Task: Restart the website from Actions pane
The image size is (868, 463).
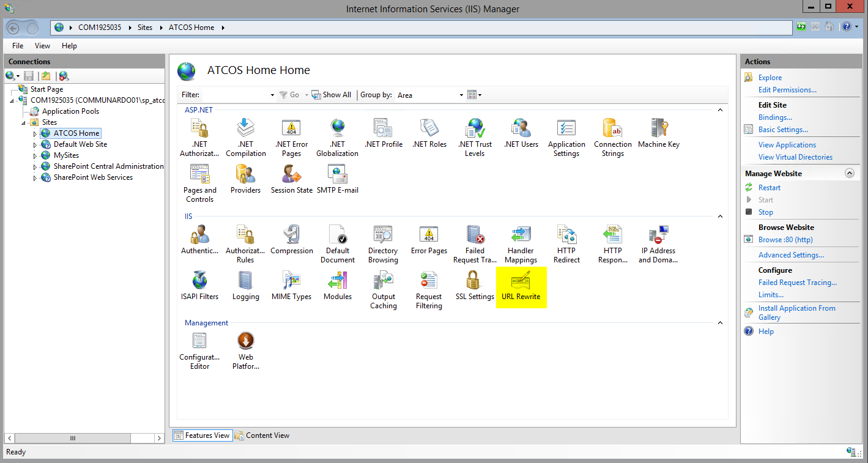Action: point(769,188)
